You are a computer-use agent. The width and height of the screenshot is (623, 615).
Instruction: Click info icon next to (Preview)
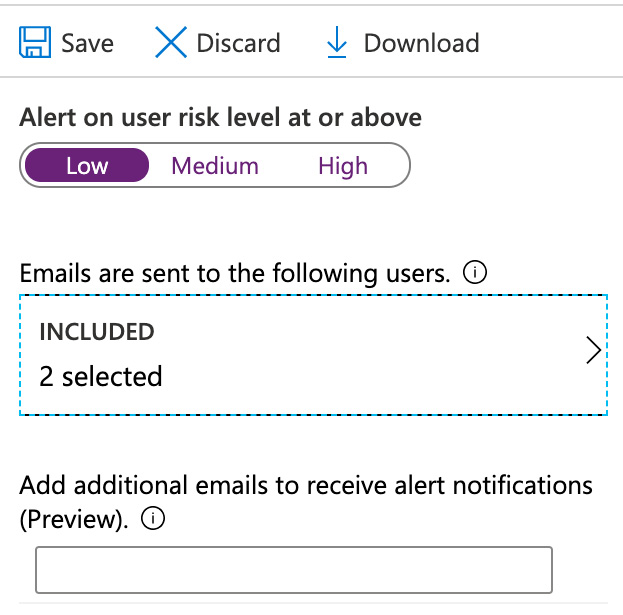point(153,520)
